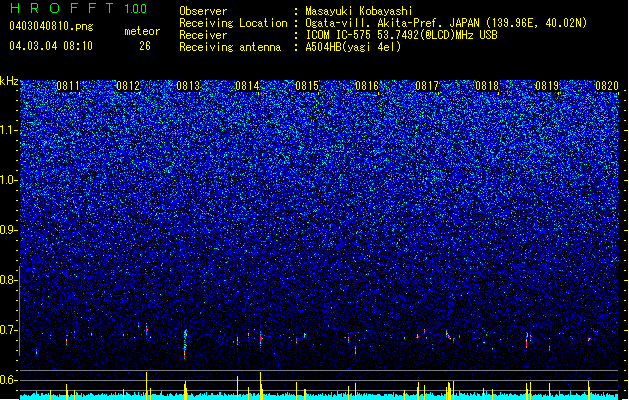629x400 pixels.
Task: Click the tallest yellow intensity spike near 0814
Action: pyautogui.click(x=260, y=386)
